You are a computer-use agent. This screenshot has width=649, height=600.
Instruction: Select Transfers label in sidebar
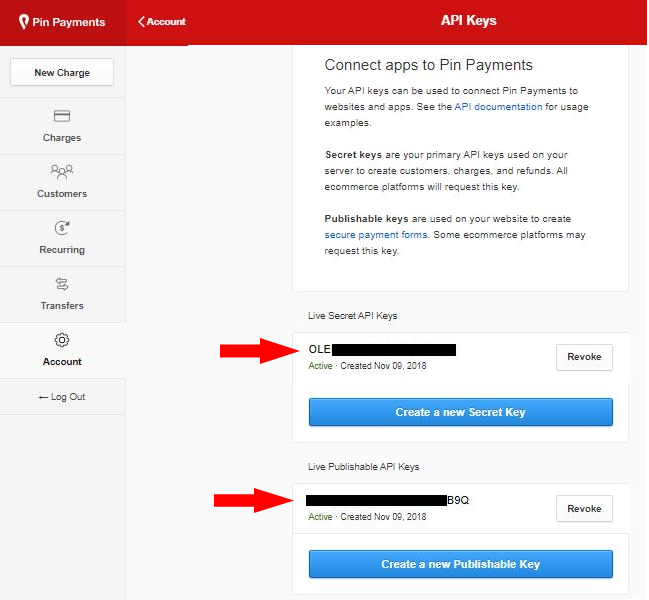click(x=62, y=306)
